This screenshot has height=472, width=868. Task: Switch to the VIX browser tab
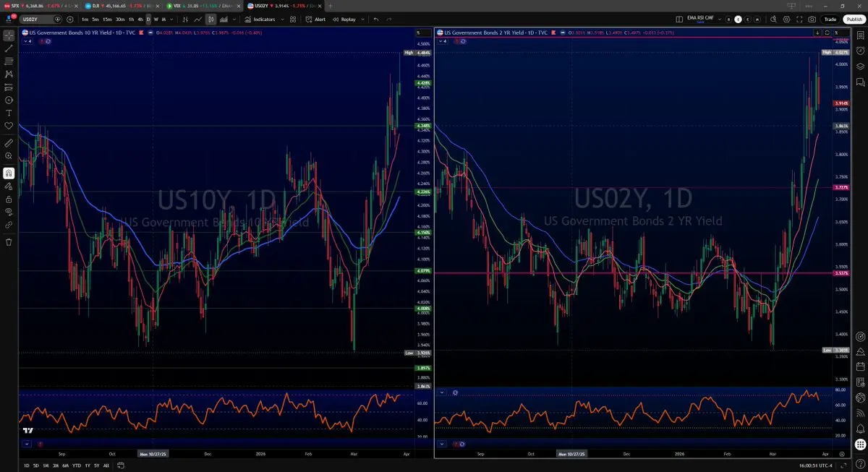[x=204, y=6]
